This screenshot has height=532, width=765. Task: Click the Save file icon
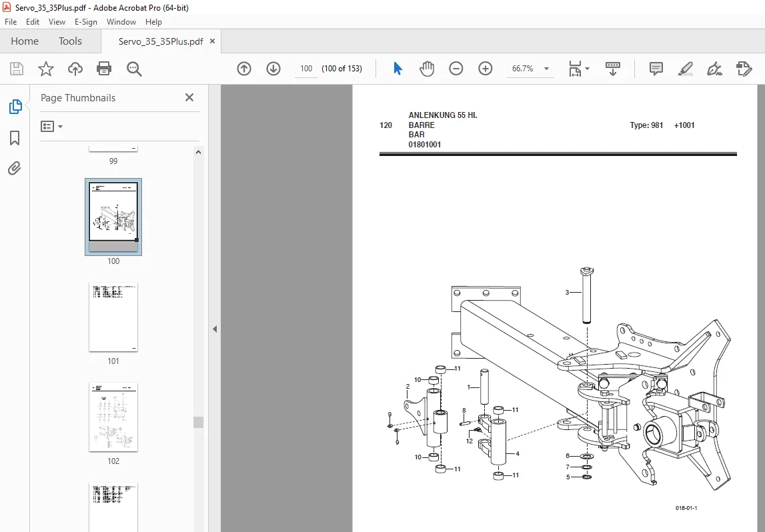(x=17, y=69)
